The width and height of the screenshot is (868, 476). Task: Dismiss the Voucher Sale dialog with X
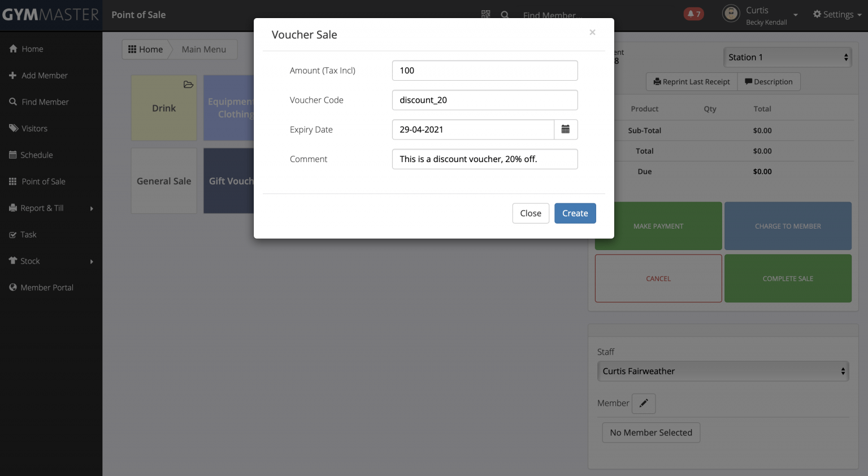592,32
